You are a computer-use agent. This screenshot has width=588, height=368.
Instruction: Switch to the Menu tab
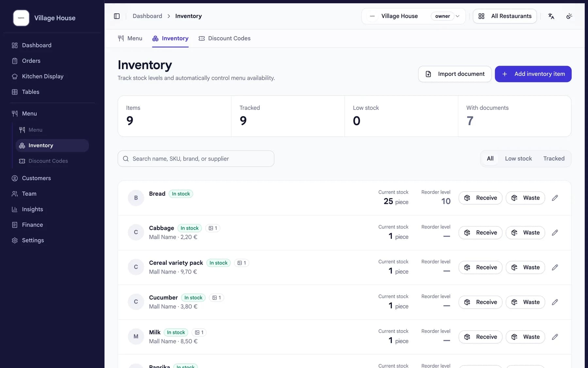130,38
